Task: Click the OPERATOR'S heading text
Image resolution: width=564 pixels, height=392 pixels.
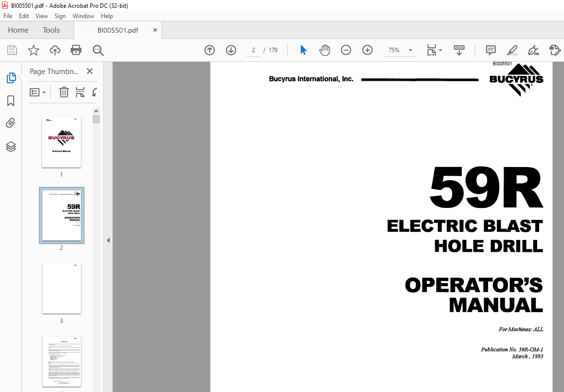Action: [x=474, y=285]
